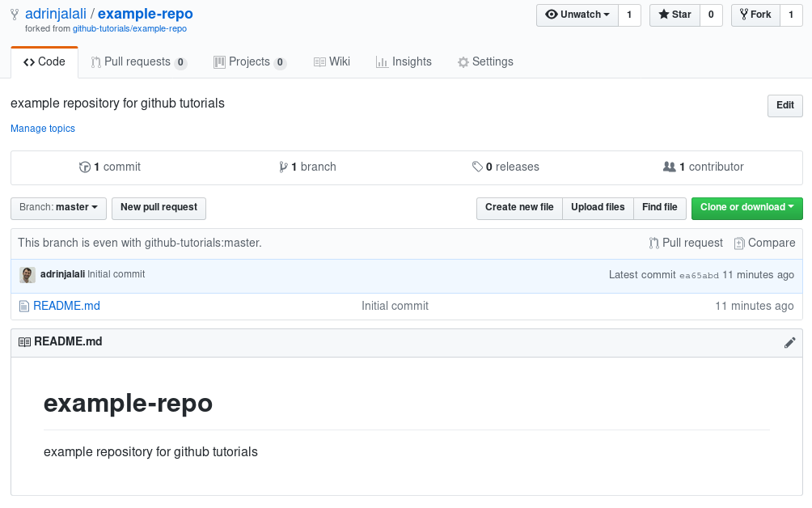Click the branch icon next to 1 branch
Image resolution: width=812 pixels, height=508 pixels.
coord(283,167)
